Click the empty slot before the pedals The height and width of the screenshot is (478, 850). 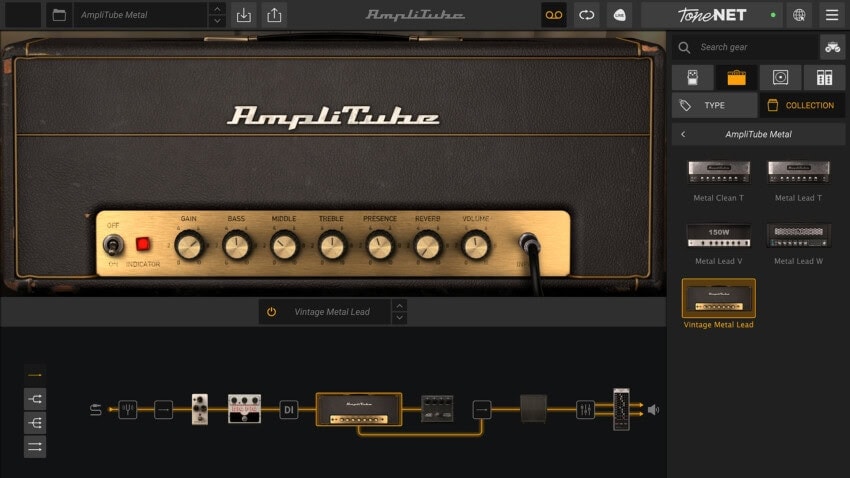click(163, 410)
